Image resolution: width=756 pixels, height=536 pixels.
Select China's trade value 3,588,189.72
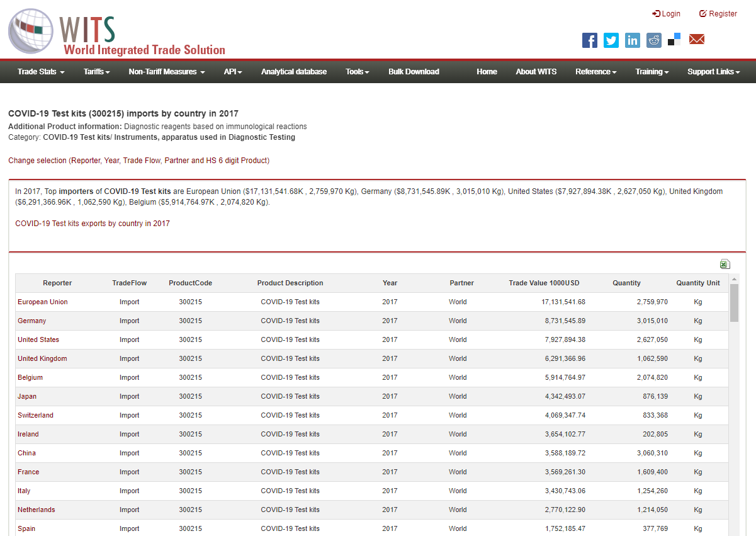[x=565, y=453]
